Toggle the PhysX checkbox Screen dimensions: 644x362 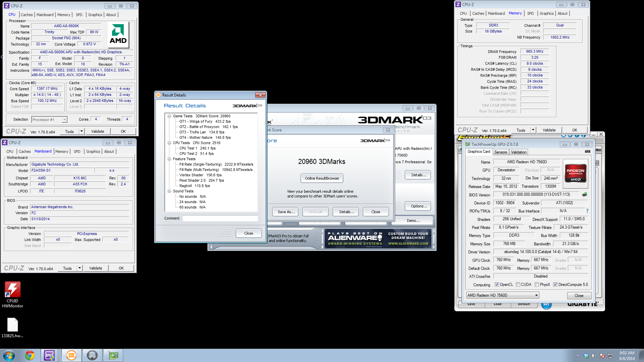[537, 285]
